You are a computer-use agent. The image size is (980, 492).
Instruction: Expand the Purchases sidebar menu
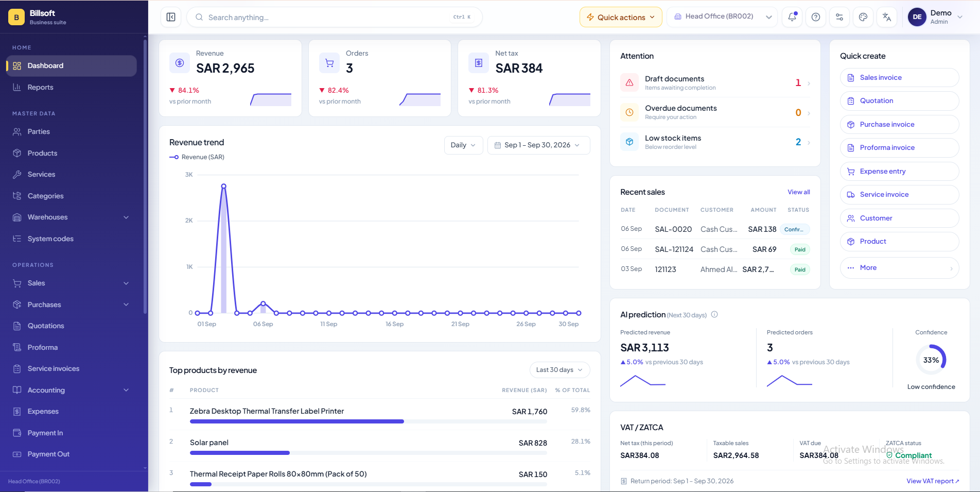[71, 305]
